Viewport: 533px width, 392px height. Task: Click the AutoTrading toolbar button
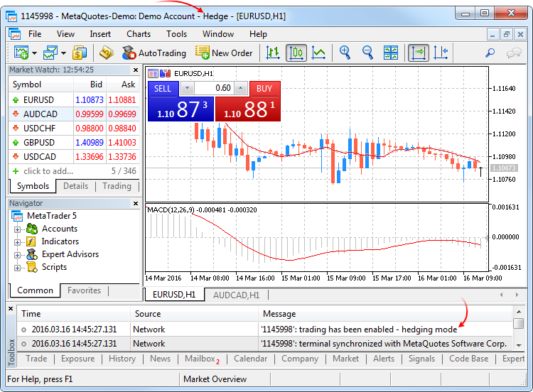(154, 53)
